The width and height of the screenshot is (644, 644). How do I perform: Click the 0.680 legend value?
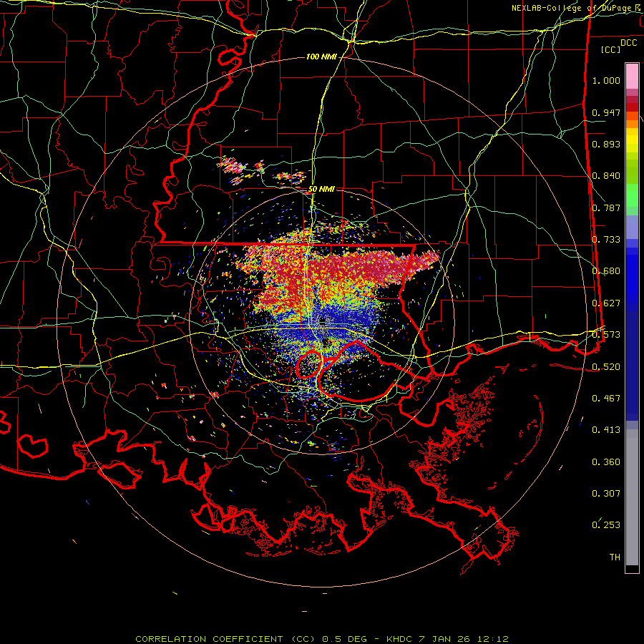tap(606, 271)
